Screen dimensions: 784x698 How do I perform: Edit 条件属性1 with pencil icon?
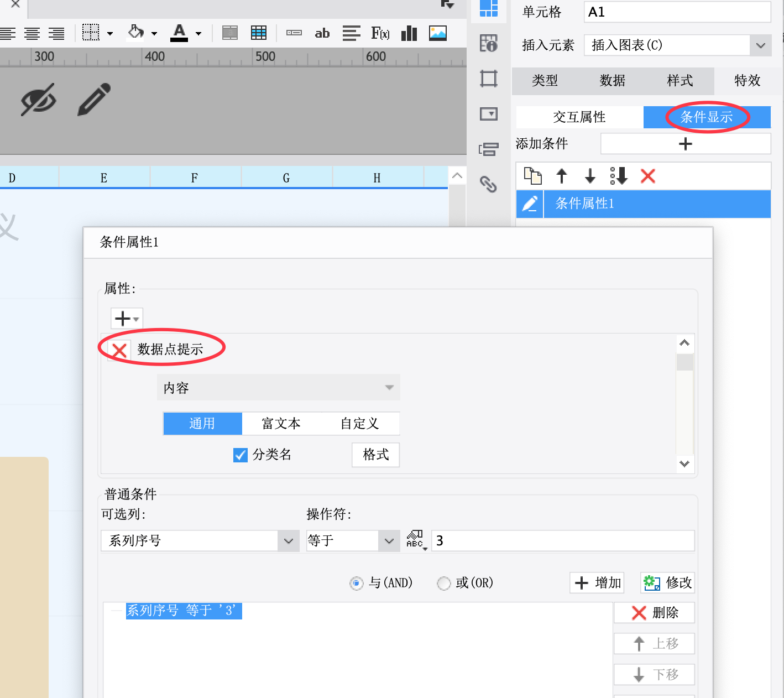530,204
